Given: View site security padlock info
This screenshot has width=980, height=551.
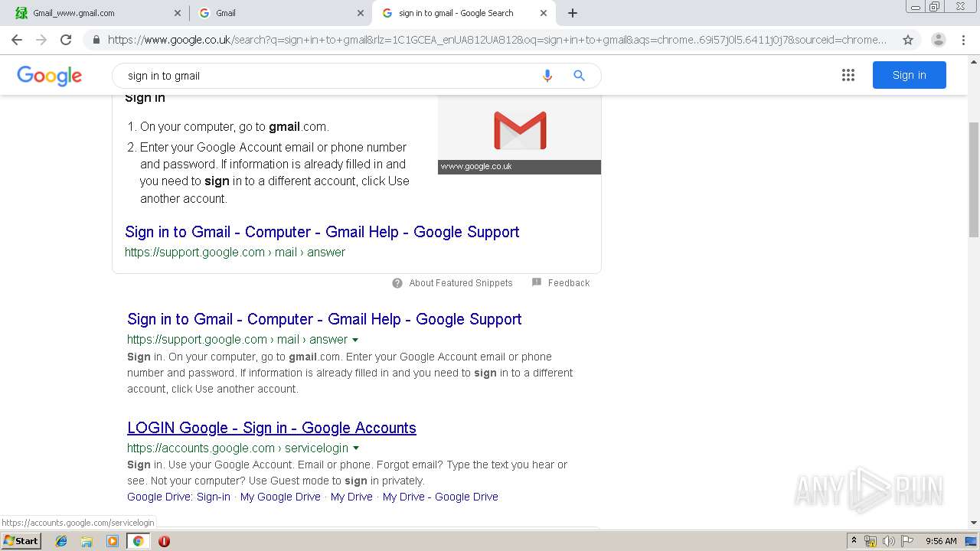Looking at the screenshot, I should click(96, 40).
